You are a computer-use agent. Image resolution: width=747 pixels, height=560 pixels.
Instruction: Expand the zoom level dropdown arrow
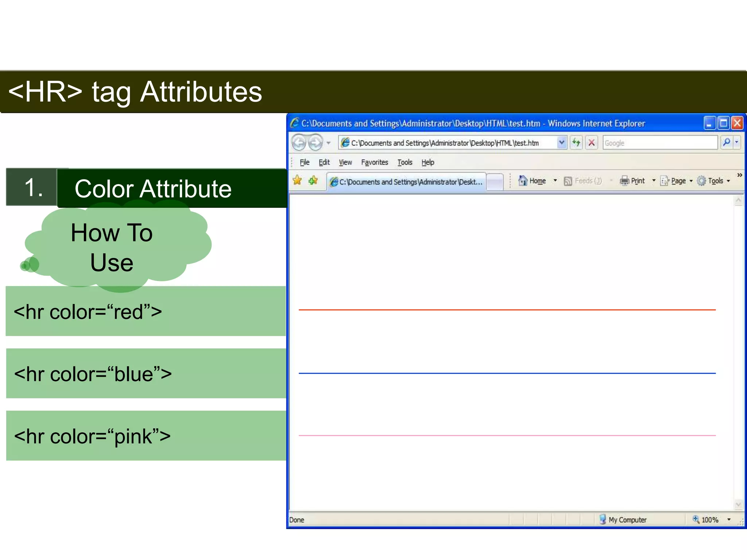click(729, 520)
